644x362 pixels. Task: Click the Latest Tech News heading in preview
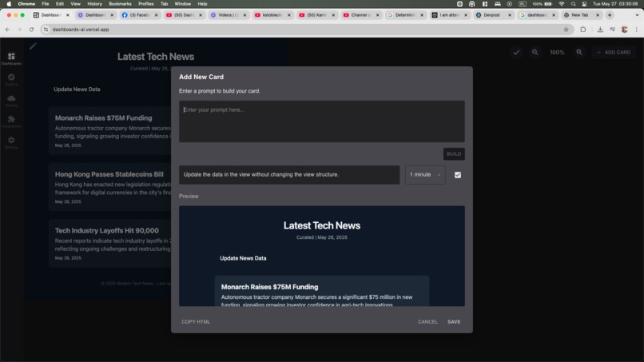pos(321,225)
